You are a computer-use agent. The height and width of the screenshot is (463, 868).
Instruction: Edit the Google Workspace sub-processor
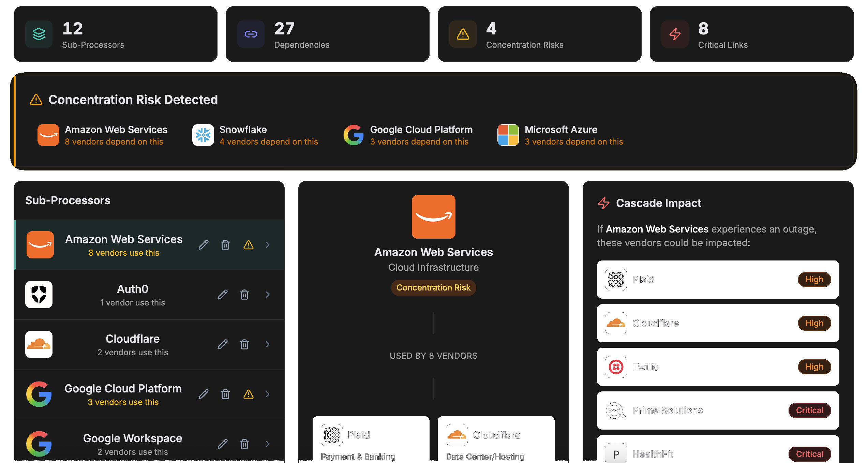223,444
